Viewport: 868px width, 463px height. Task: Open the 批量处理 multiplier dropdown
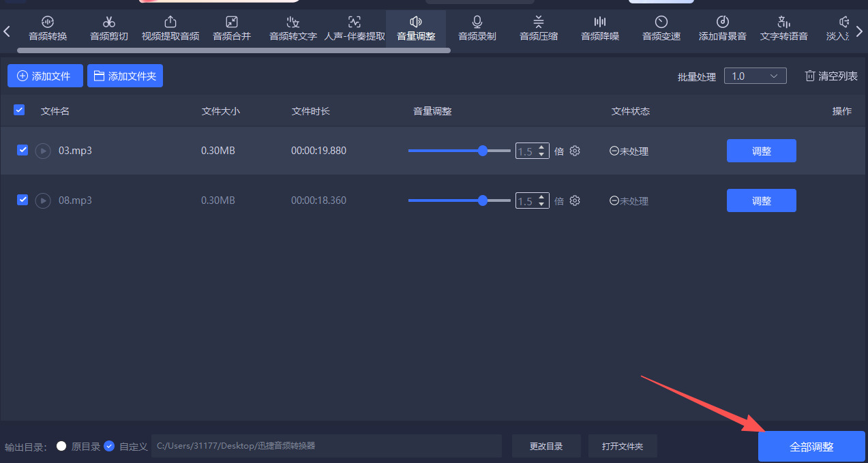[755, 76]
